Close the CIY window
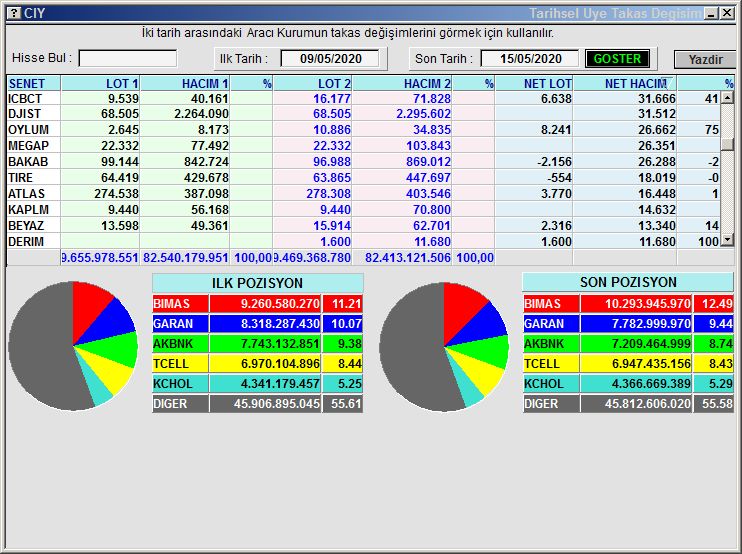Image resolution: width=742 pixels, height=554 pixels. [727, 14]
